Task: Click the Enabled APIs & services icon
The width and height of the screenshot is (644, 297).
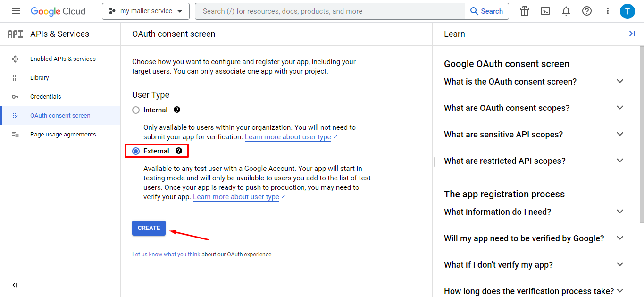Action: [14, 59]
